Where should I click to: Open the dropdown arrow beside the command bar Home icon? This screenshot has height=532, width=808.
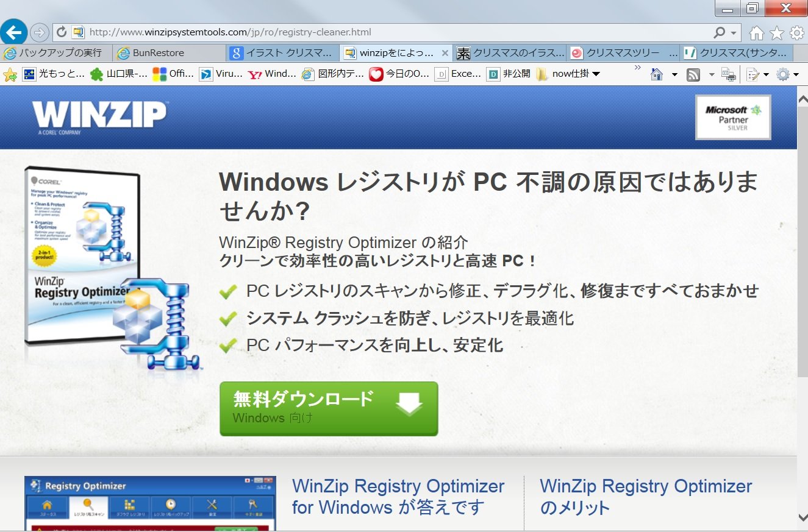click(x=674, y=75)
